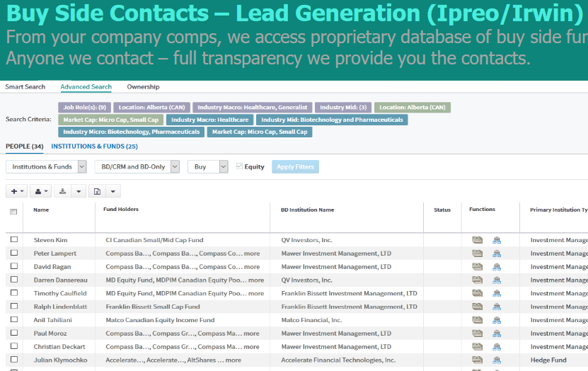
Task: Click the Excel export icon
Action: (97, 191)
